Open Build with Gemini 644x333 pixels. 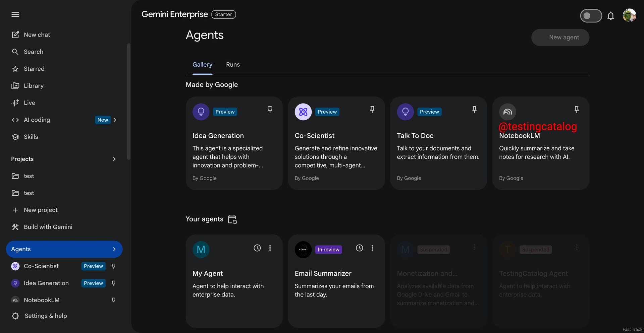coord(48,227)
